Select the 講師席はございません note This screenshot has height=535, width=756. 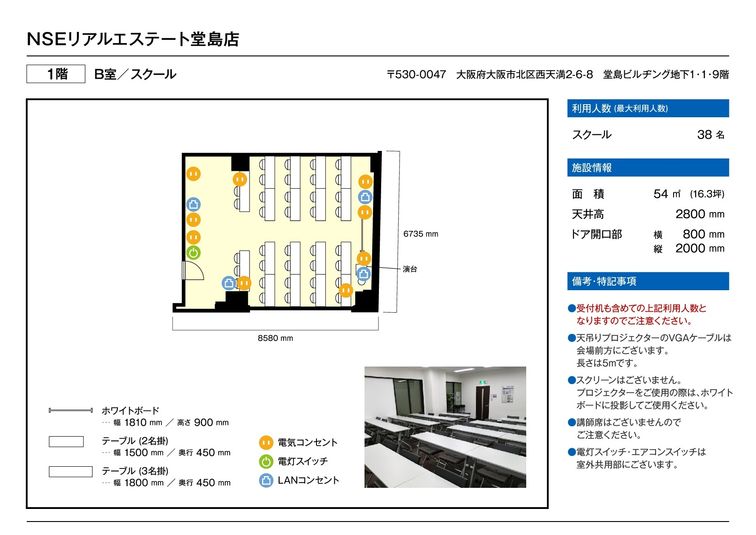625,428
